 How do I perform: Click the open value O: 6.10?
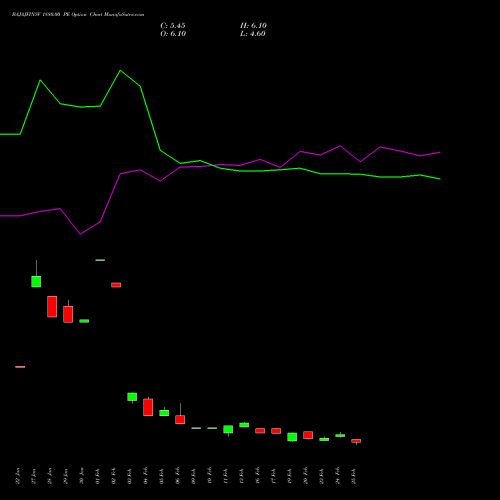pos(173,34)
